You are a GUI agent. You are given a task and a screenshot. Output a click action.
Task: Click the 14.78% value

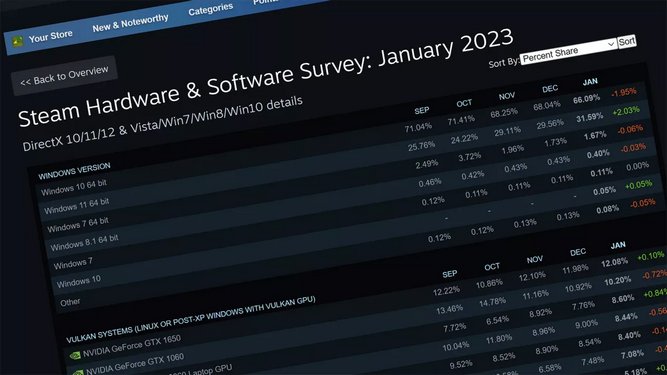493,302
